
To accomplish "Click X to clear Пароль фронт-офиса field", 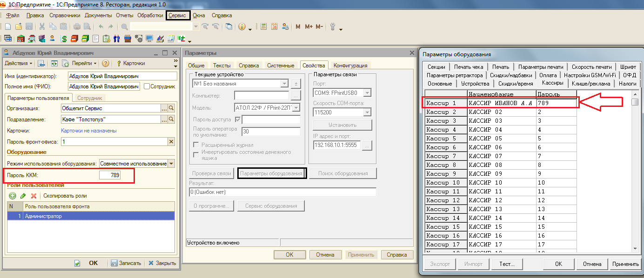I will point(171,142).
